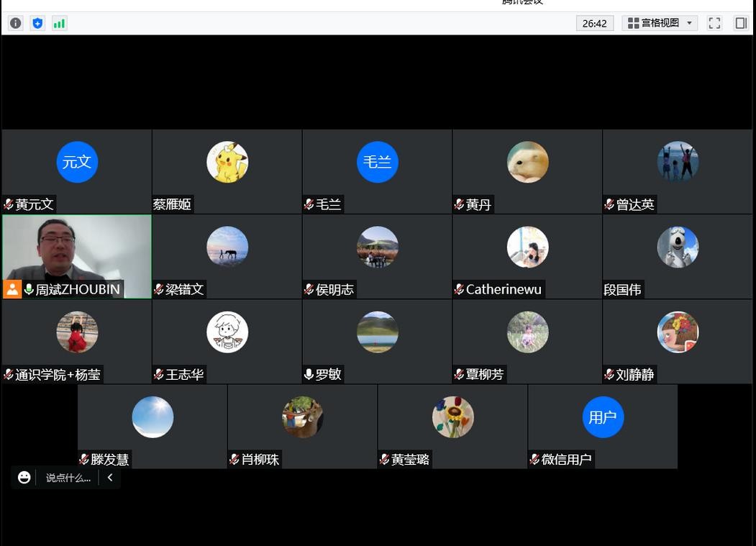The image size is (756, 546).
Task: Open the network signal status icon
Action: pos(59,23)
